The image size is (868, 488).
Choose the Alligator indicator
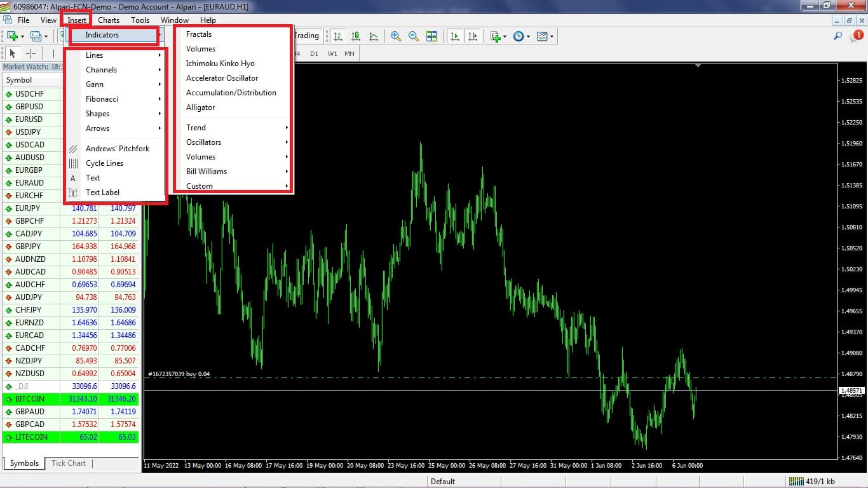coord(201,107)
